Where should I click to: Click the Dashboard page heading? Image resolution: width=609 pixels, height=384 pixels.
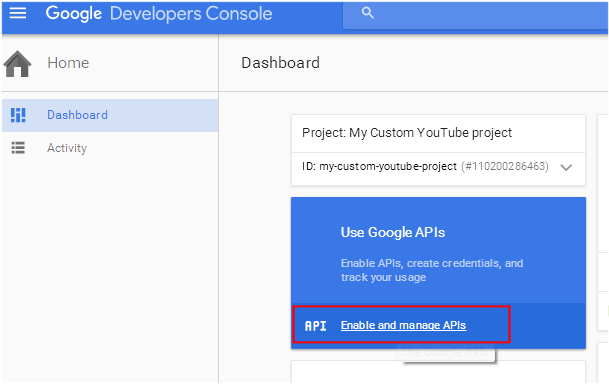[280, 63]
